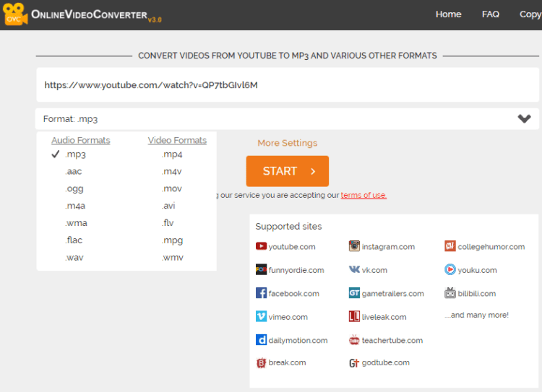Click the collegehumor.com site name
The image size is (542, 392).
tap(491, 247)
